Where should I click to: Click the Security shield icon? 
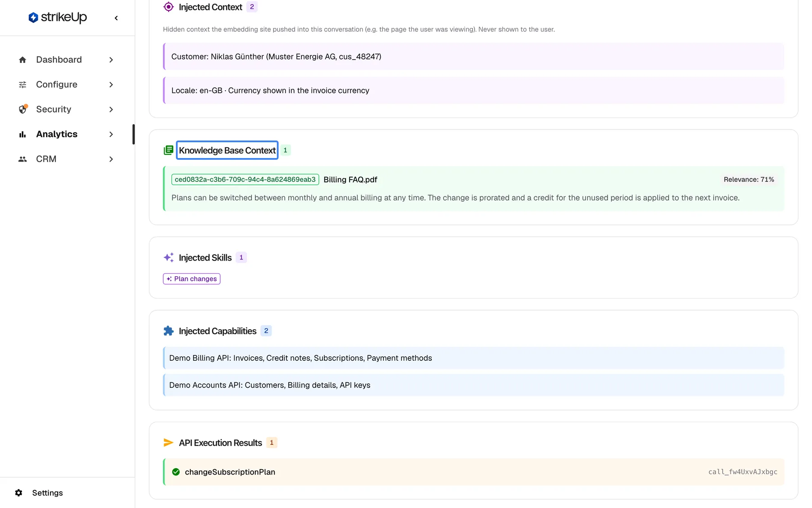[23, 109]
